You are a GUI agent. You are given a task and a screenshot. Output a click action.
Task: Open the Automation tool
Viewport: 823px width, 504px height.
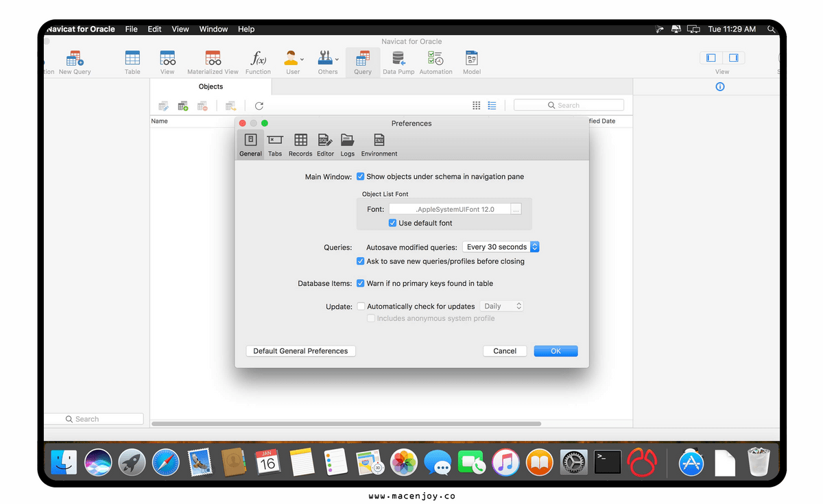coord(436,62)
